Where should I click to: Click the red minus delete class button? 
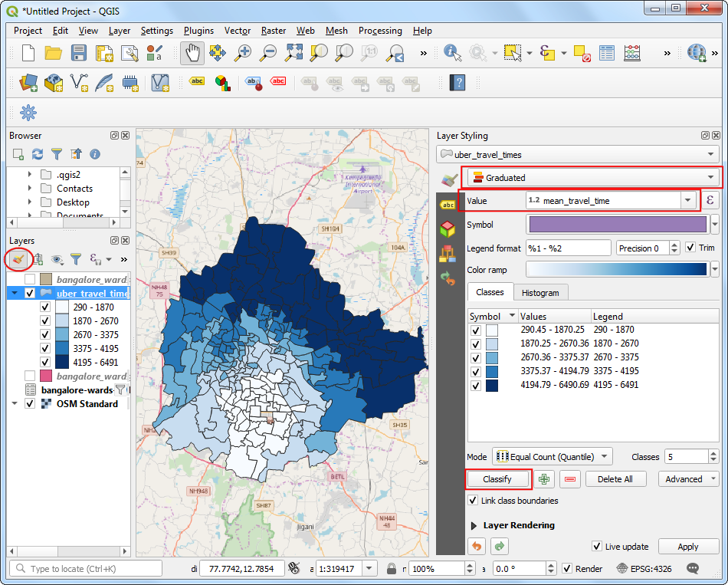(569, 479)
